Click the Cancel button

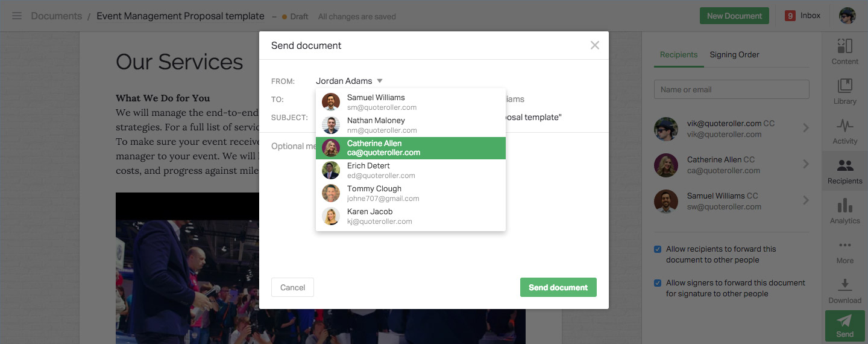[292, 287]
